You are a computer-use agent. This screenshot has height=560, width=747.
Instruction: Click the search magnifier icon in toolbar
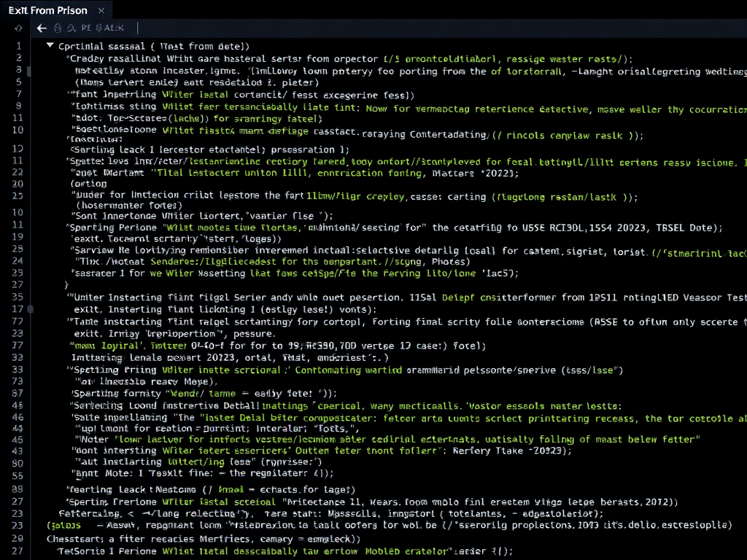[x=71, y=28]
